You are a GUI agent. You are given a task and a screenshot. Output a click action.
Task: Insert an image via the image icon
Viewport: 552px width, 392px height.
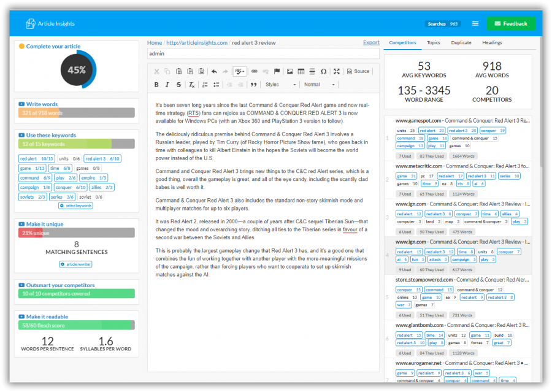pyautogui.click(x=289, y=72)
